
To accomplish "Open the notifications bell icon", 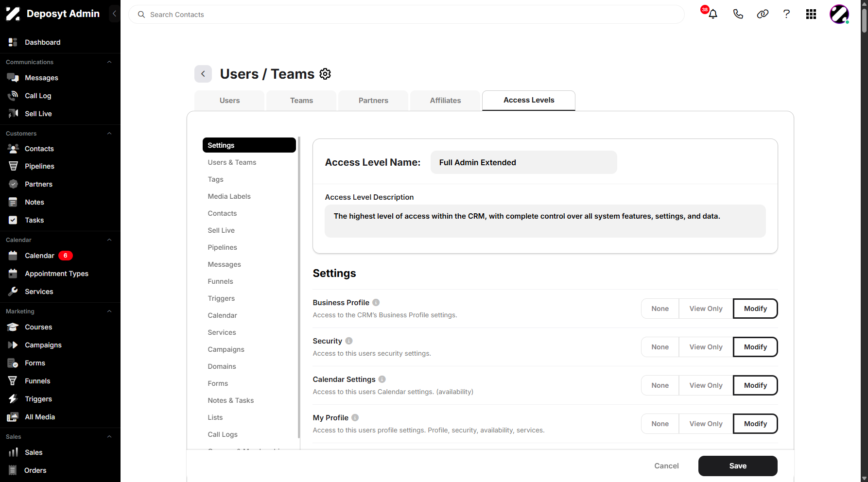I will click(x=712, y=14).
